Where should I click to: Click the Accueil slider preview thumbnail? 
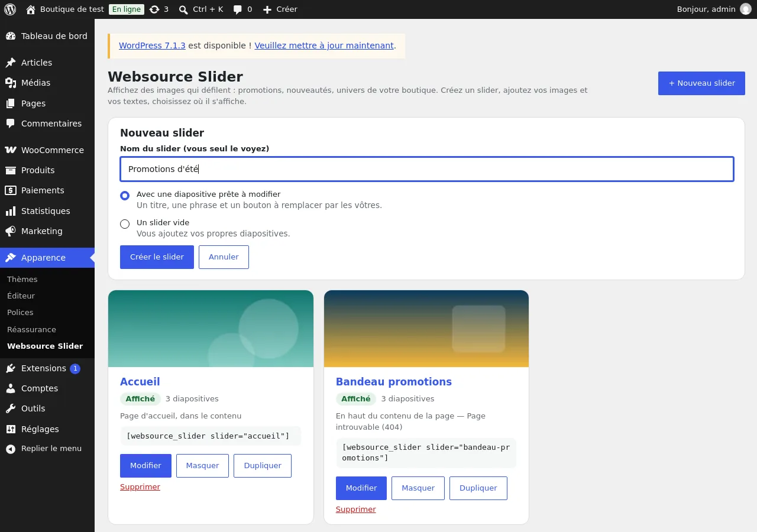click(211, 329)
